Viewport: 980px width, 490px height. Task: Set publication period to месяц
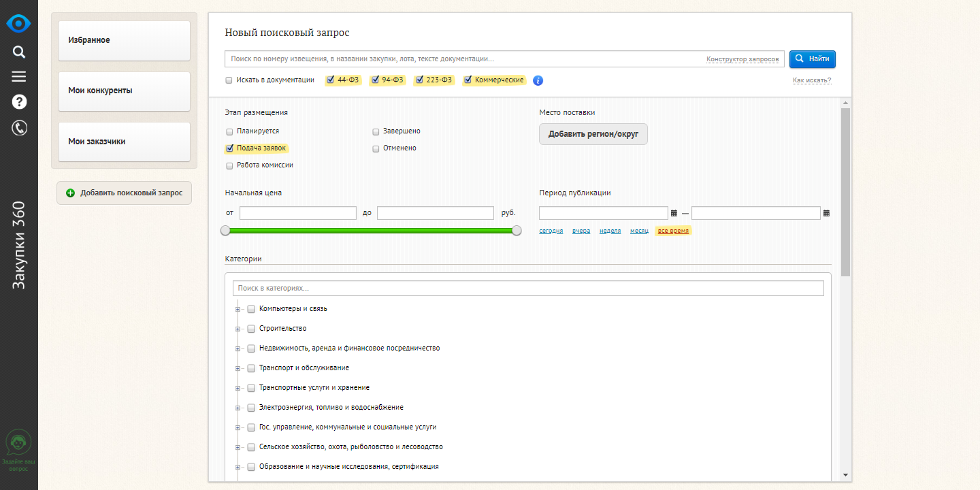639,231
